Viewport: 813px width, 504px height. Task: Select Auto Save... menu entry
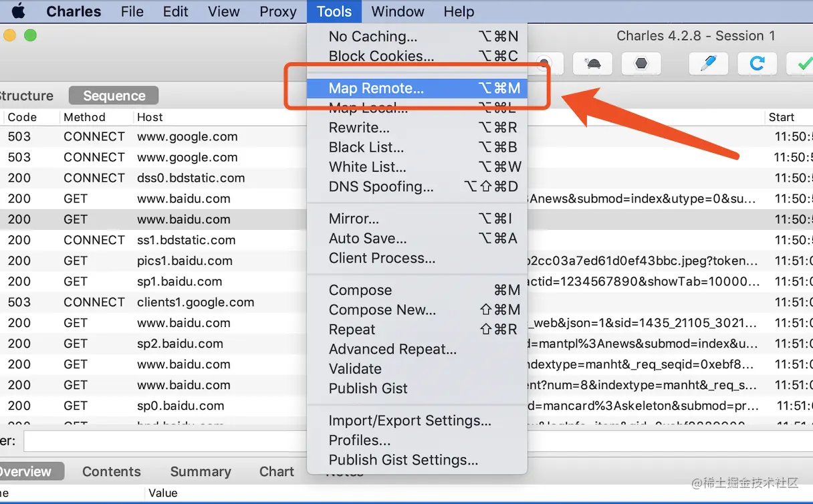(417, 239)
